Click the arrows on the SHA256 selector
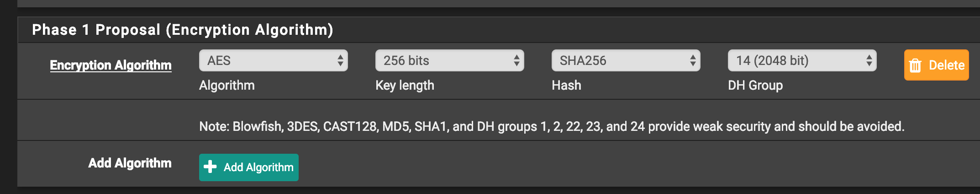Viewport: 980px width, 194px height. [693, 60]
